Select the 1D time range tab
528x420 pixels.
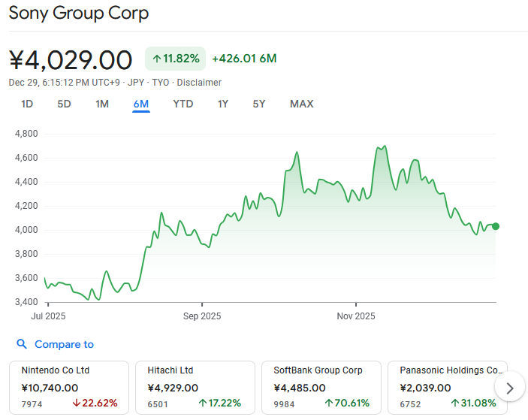tap(27, 104)
